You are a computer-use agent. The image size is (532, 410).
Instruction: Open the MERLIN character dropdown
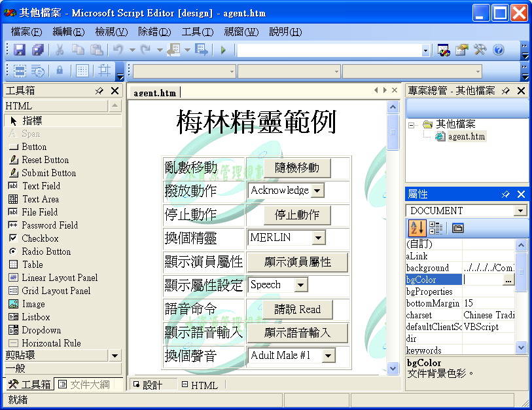click(318, 238)
